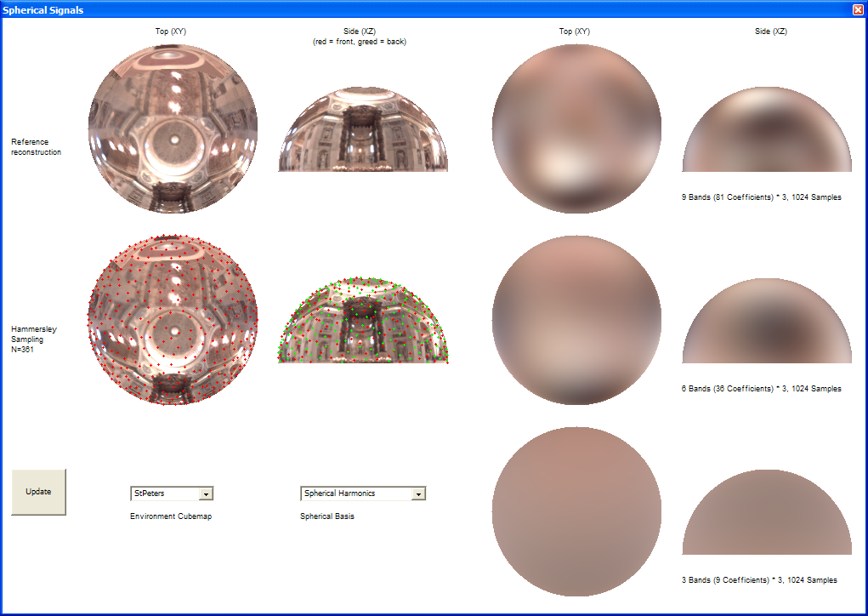Click the Hammersley sampling side view with red and green dots
Viewport: 868px width, 616px height.
coord(363,320)
